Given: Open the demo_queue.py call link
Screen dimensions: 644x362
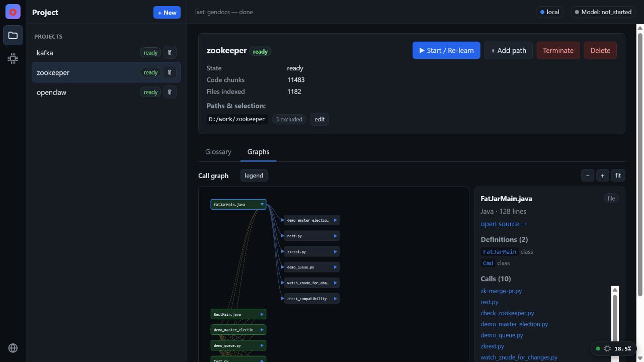Looking at the screenshot, I should tap(502, 335).
